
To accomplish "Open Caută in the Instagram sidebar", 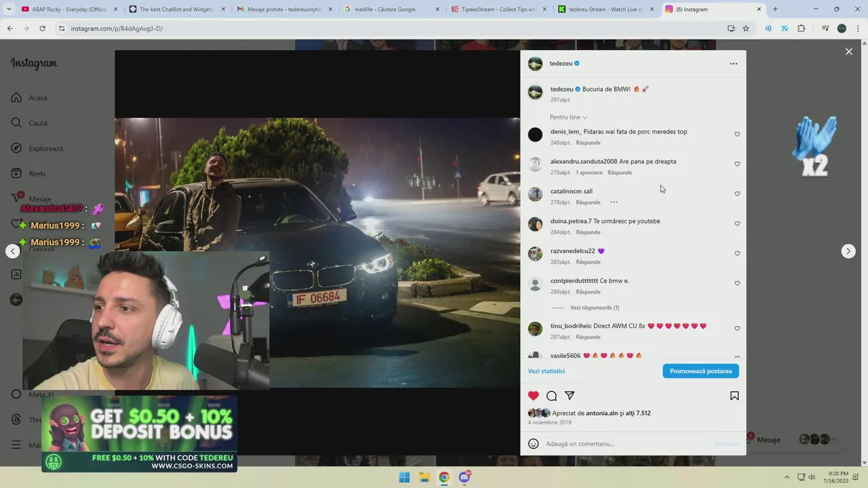I will (x=29, y=123).
